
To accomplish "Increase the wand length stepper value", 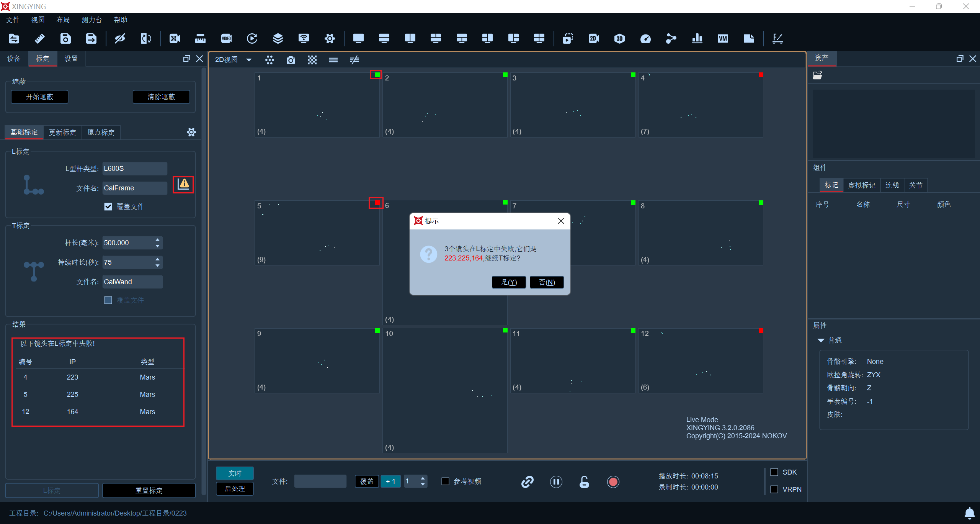I will (157, 240).
